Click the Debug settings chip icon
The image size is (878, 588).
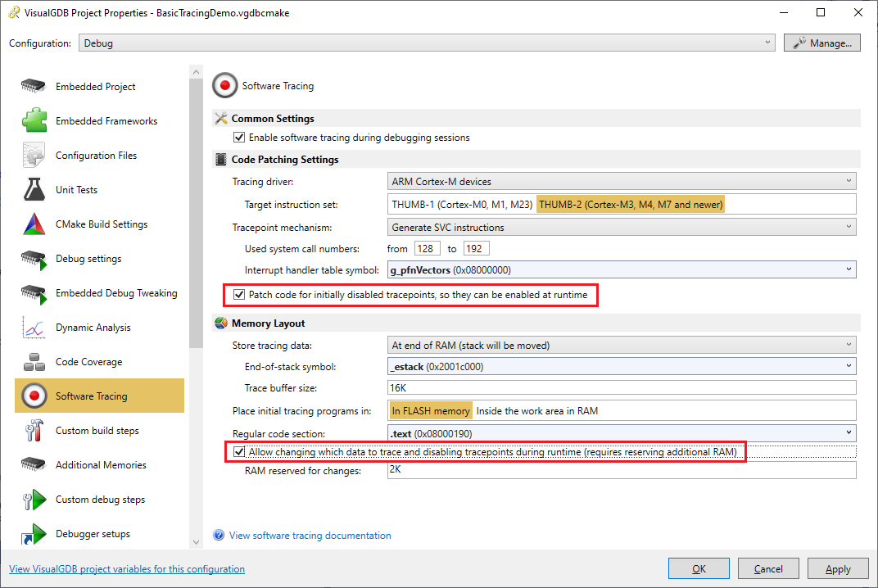point(34,260)
